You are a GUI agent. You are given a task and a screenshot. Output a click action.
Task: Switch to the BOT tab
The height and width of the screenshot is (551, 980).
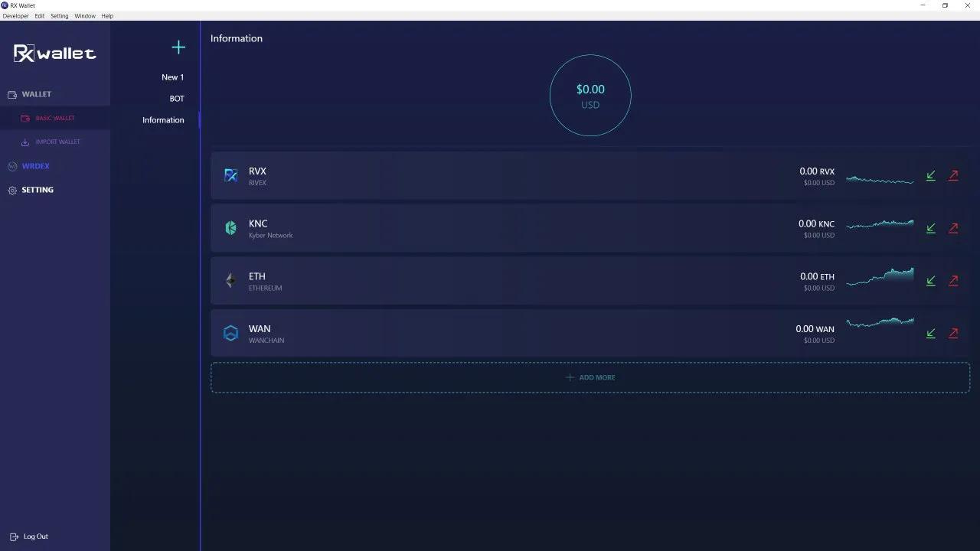tap(177, 98)
